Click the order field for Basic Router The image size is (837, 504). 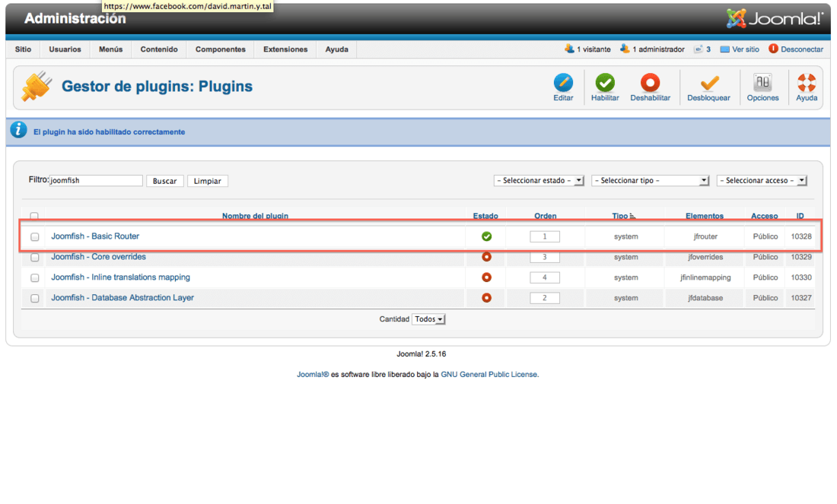(545, 236)
